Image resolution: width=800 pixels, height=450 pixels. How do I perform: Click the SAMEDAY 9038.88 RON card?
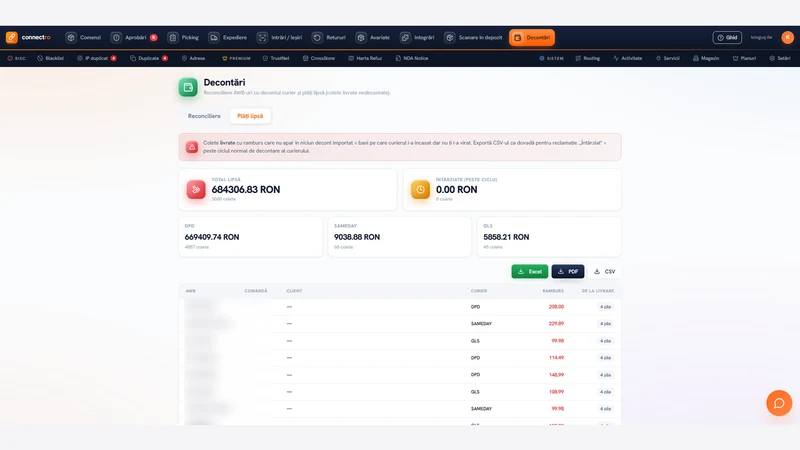point(399,237)
